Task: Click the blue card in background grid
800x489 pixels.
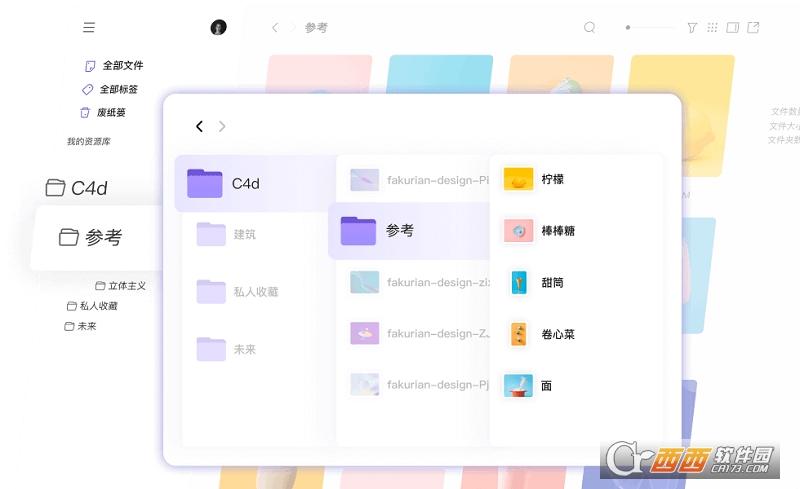Action: pos(440,74)
